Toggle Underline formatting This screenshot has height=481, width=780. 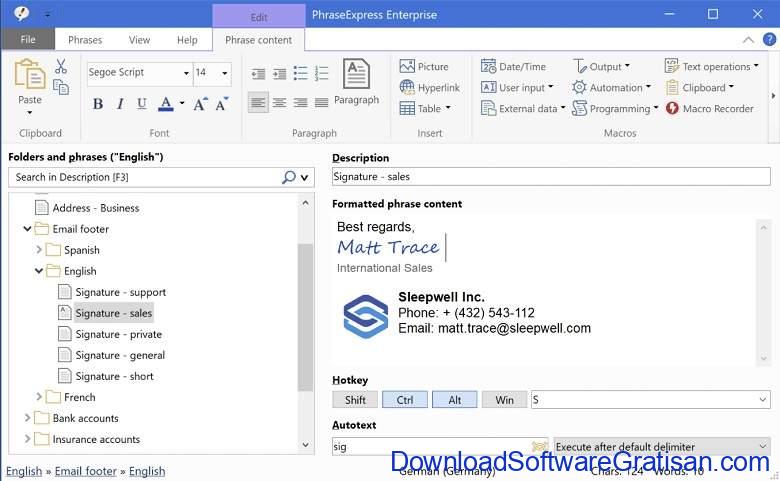pos(142,103)
